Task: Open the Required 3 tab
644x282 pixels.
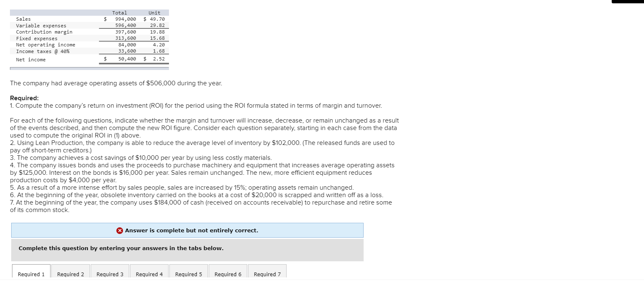Action: [x=109, y=274]
